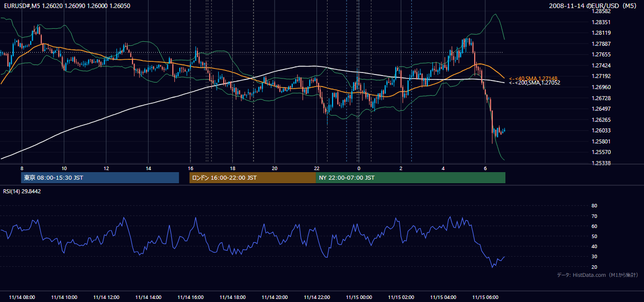
Task: Click the RSI 50 level label
Action: (x=594, y=236)
